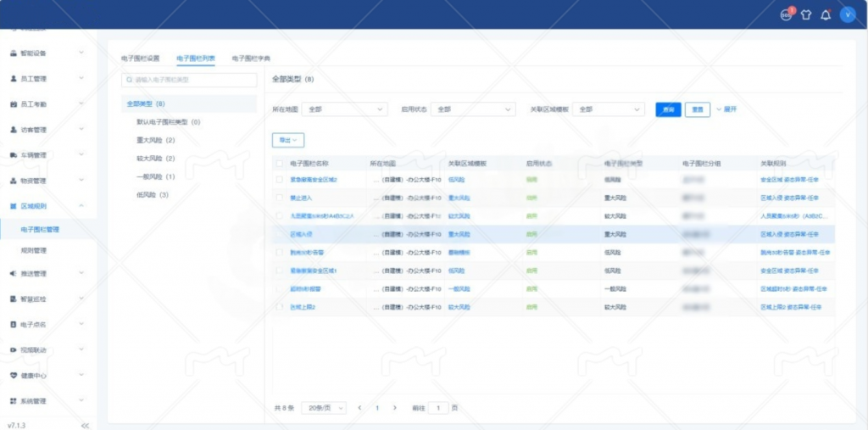The image size is (868, 430).
Task: Switch to the 电子围栏设置 tab
Action: tap(142, 59)
